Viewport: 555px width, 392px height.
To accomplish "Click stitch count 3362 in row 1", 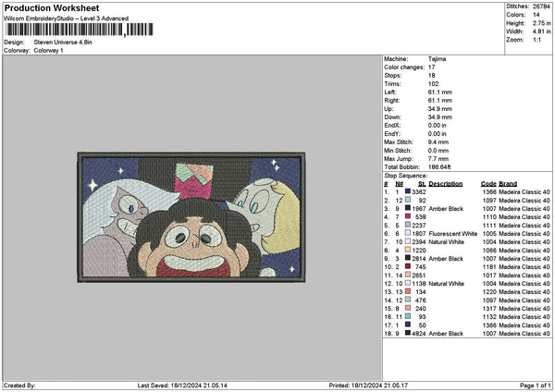I will 419,191.
